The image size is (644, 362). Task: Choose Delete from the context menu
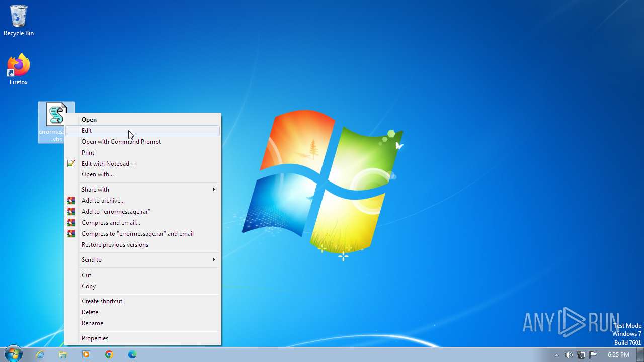(143, 312)
